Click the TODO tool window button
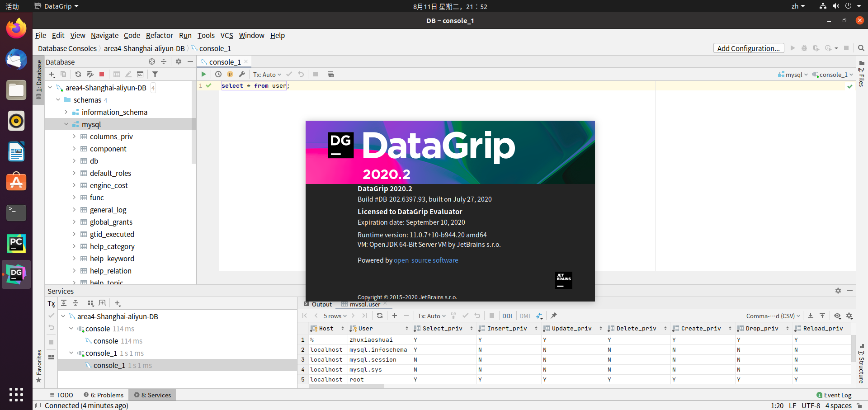The image size is (868, 410). pyautogui.click(x=61, y=395)
